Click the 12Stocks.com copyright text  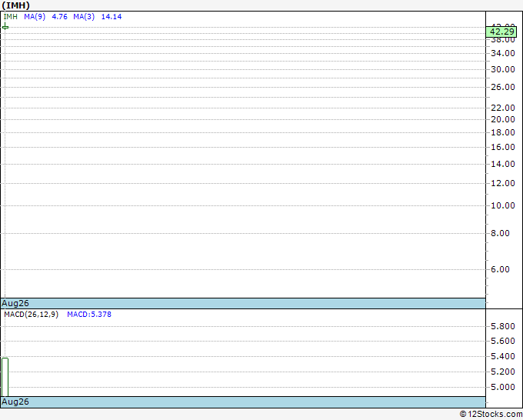[x=491, y=414]
